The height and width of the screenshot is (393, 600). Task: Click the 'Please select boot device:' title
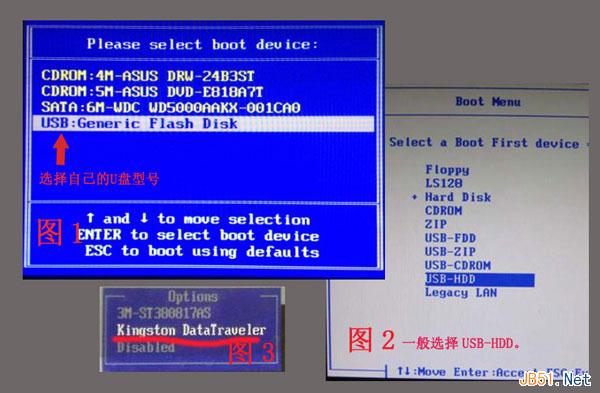pyautogui.click(x=202, y=44)
